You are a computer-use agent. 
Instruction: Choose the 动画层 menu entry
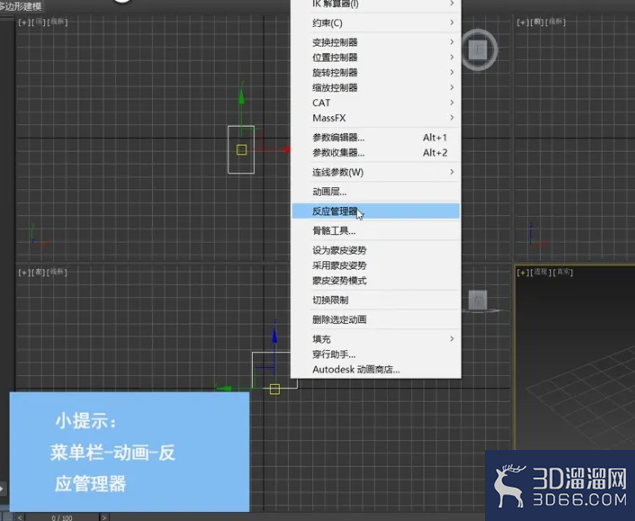tap(375, 191)
